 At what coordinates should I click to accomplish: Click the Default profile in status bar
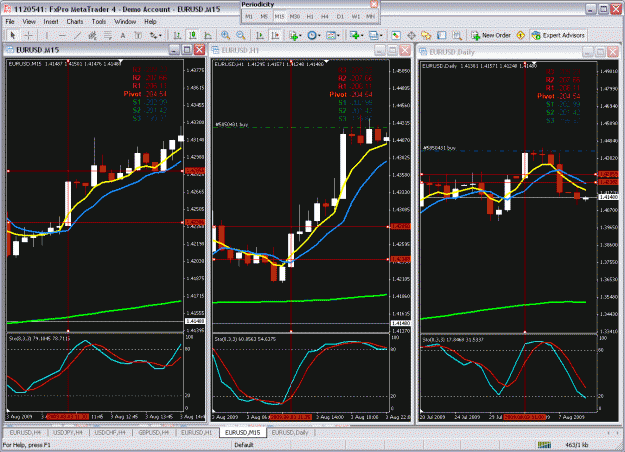[x=244, y=445]
